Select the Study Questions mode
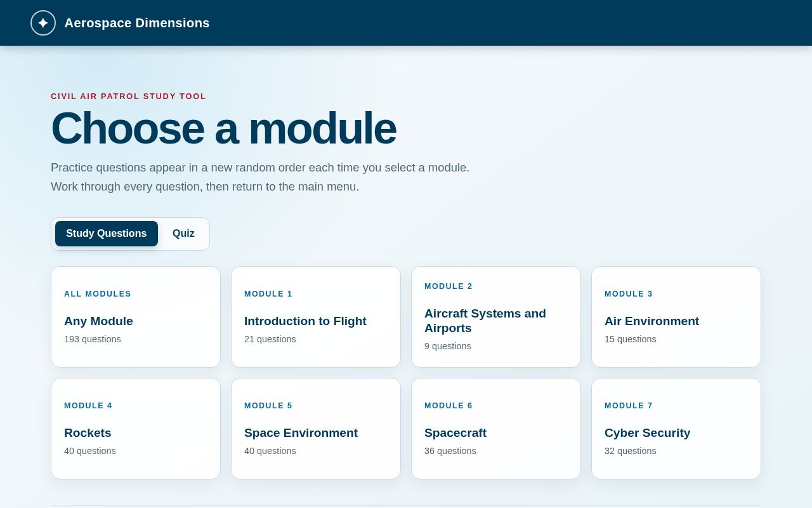 [x=107, y=234]
